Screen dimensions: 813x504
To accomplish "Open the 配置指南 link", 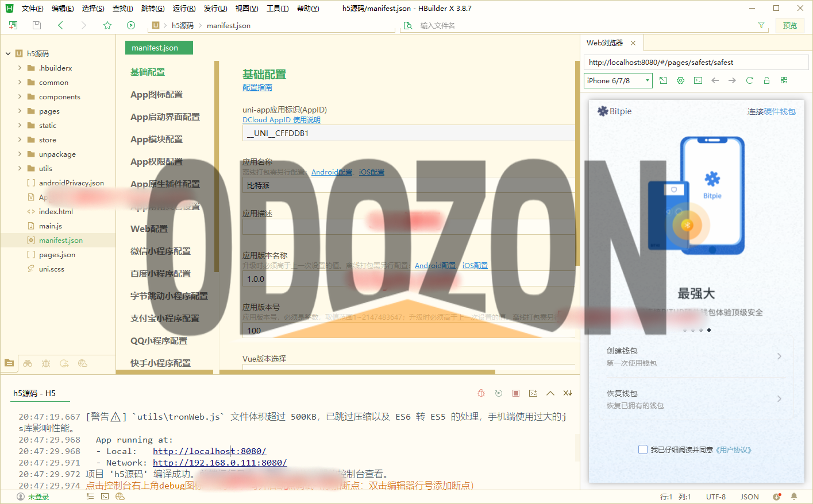I will click(257, 87).
